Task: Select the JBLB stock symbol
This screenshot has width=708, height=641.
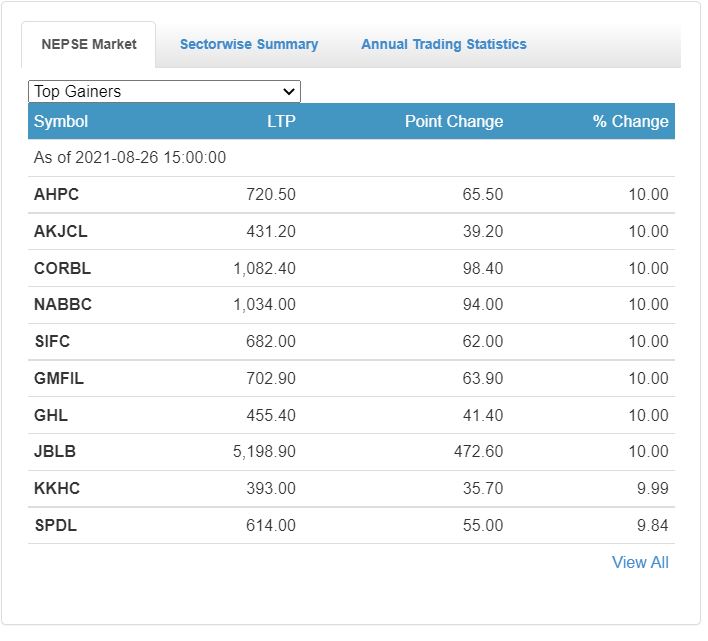Action: tap(55, 451)
